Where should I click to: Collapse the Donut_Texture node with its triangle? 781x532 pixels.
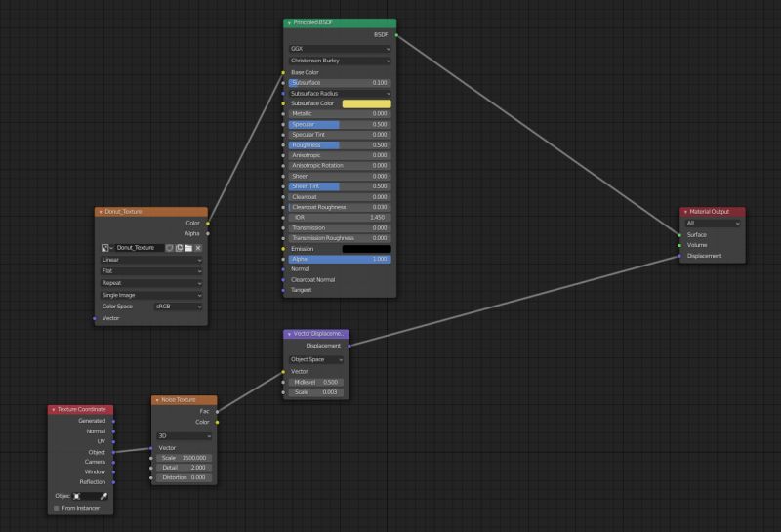click(101, 212)
